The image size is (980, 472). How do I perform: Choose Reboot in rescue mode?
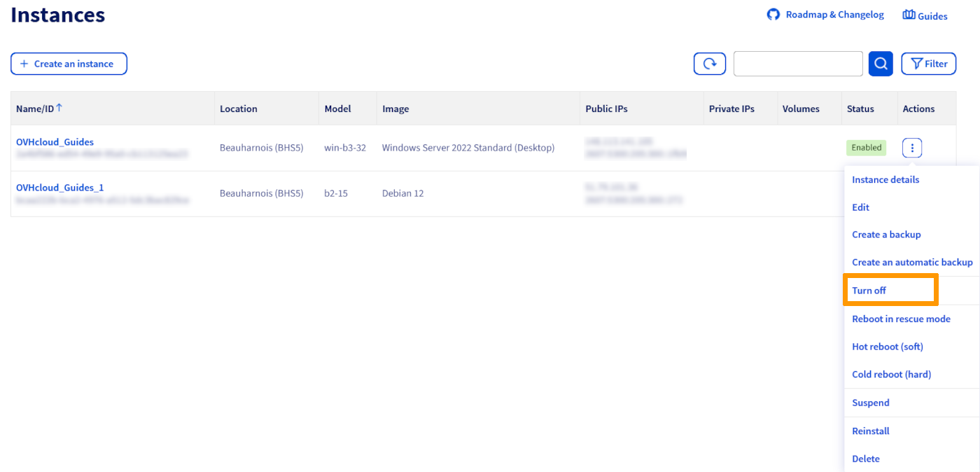pyautogui.click(x=901, y=319)
